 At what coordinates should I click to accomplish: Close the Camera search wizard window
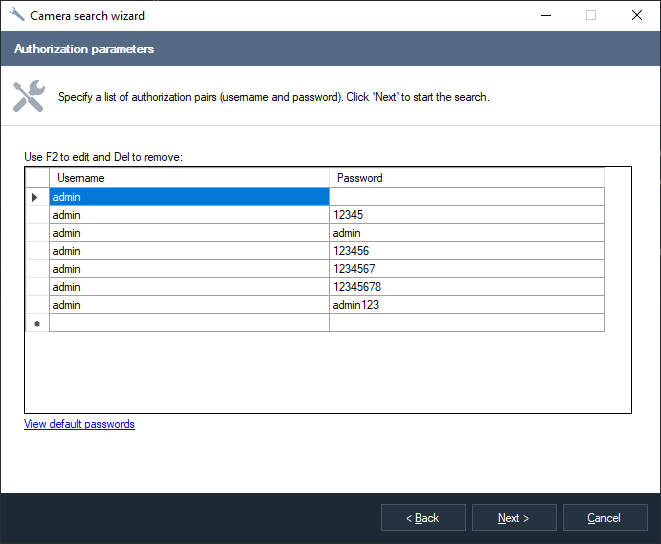tap(637, 16)
